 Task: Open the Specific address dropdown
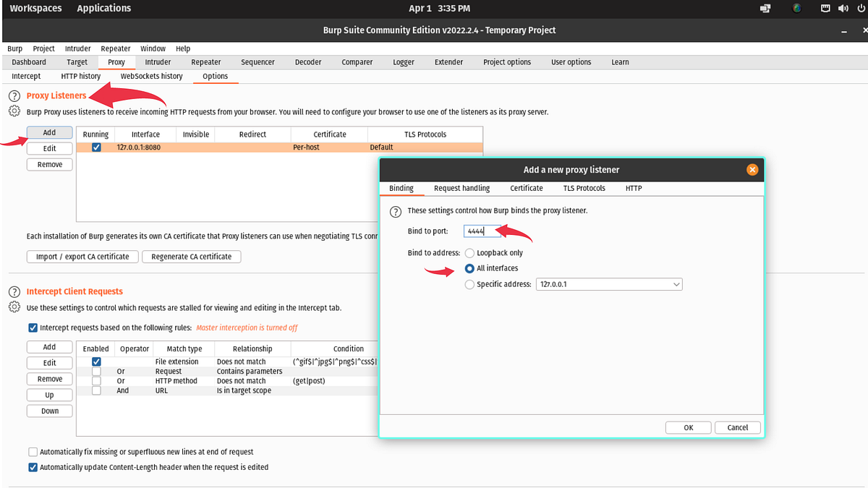[609, 284]
